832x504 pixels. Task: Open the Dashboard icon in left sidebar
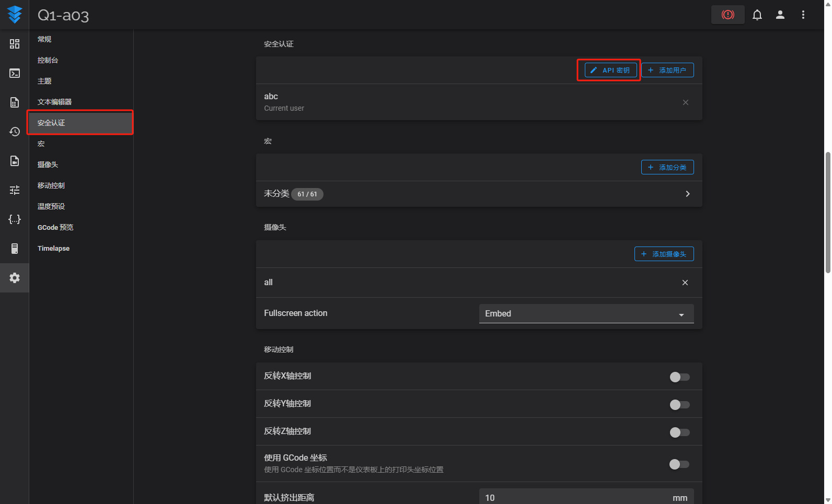point(15,44)
